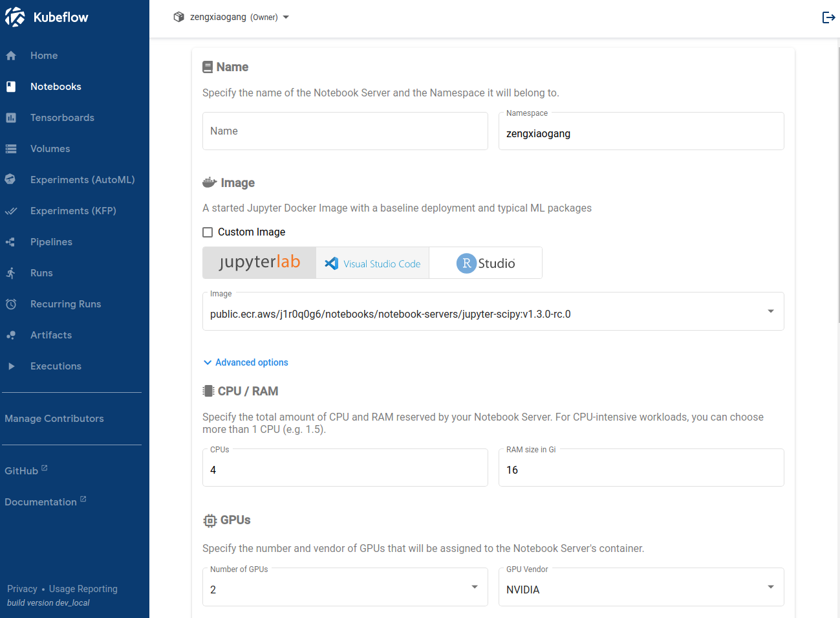Click the Recurring Runs clock icon
Image resolution: width=840 pixels, height=618 pixels.
pyautogui.click(x=11, y=304)
